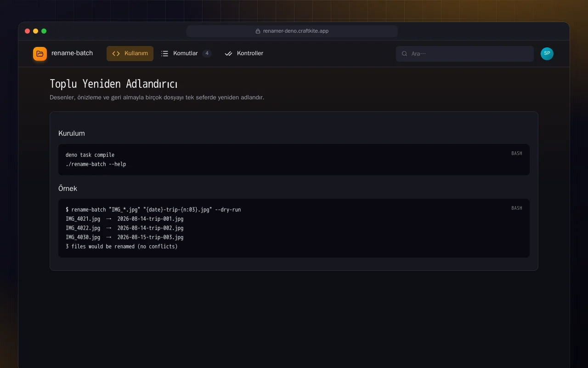The height and width of the screenshot is (368, 588).
Task: Open the SP user avatar menu
Action: 547,54
